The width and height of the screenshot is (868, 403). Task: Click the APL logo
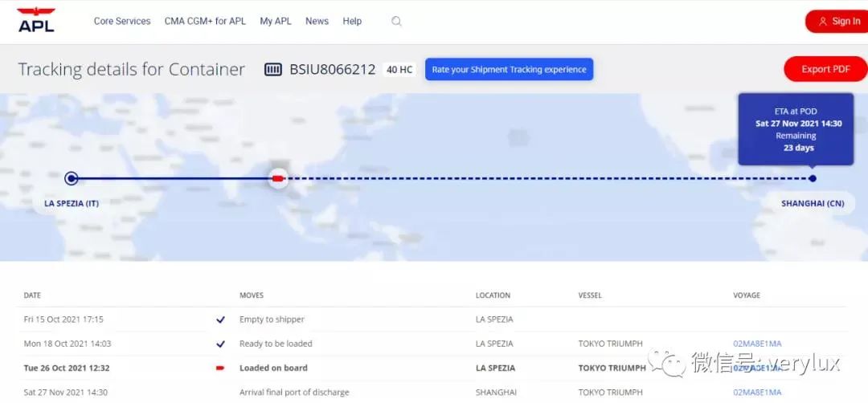point(36,20)
